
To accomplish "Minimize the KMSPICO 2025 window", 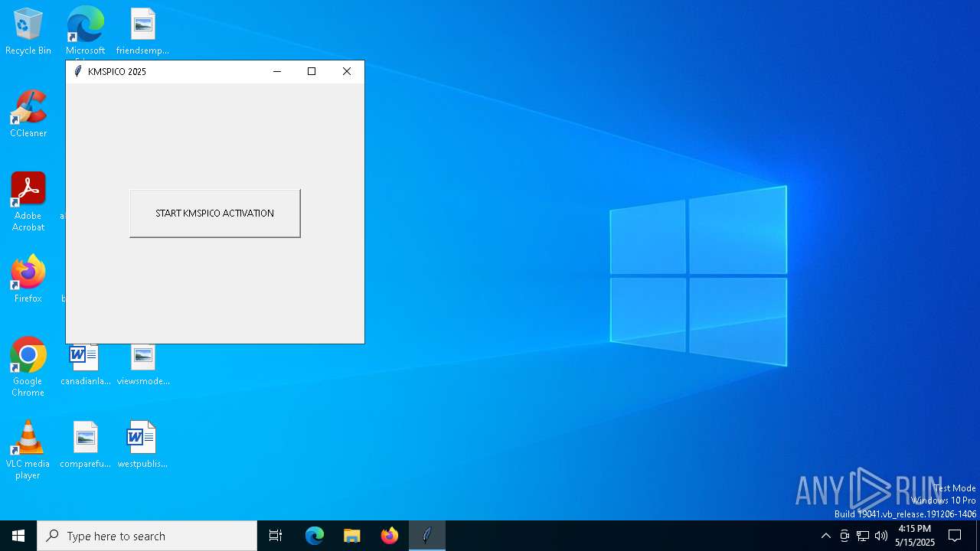I will 277,71.
